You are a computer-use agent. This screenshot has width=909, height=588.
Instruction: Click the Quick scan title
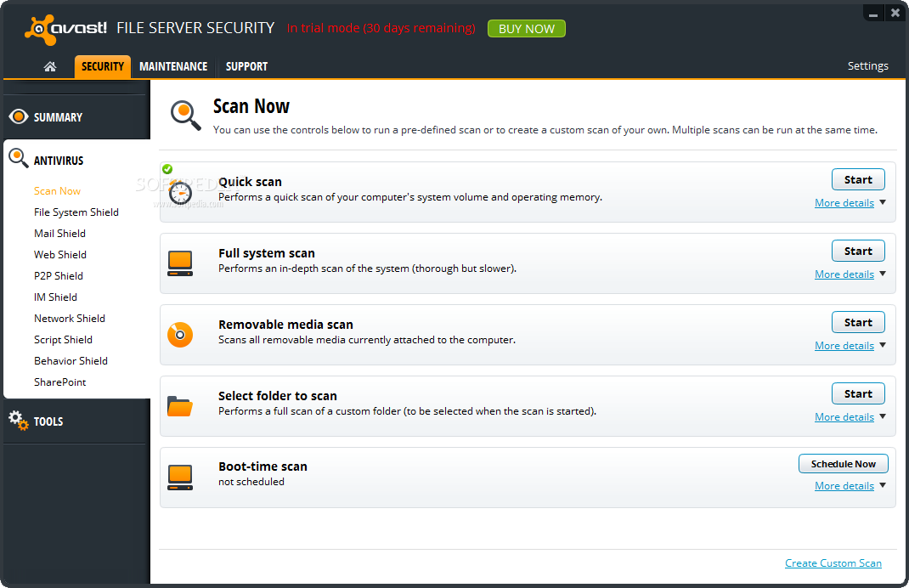tap(250, 182)
